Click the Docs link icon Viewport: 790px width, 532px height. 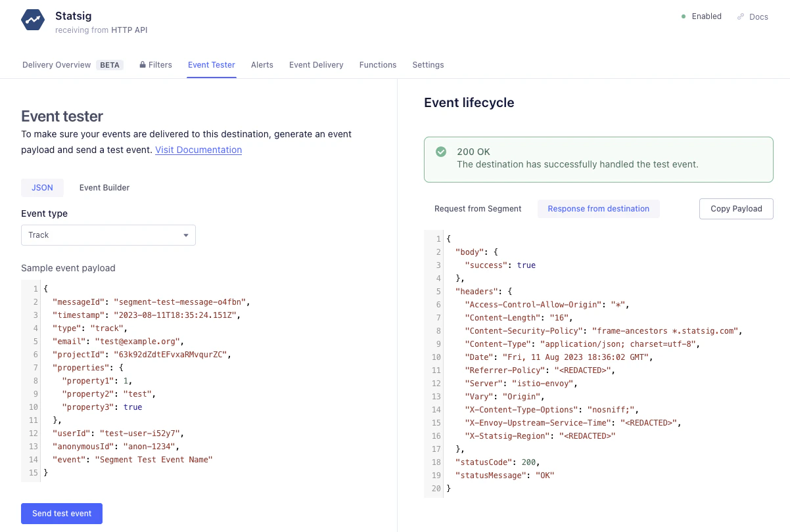741,16
